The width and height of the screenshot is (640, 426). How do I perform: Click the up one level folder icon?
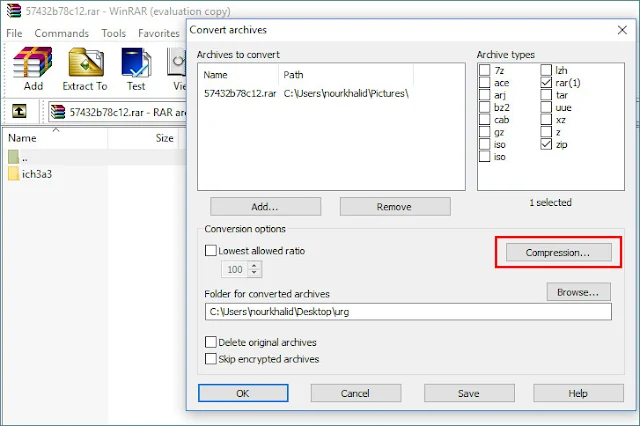tap(19, 111)
